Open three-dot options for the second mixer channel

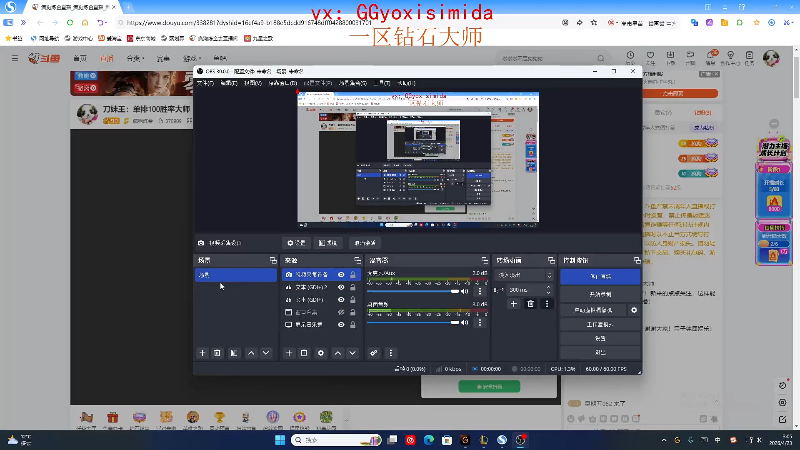(480, 322)
